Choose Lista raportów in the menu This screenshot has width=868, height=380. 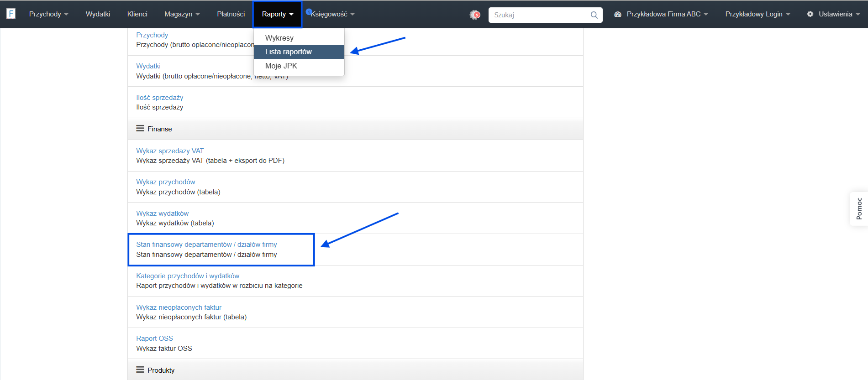point(299,52)
